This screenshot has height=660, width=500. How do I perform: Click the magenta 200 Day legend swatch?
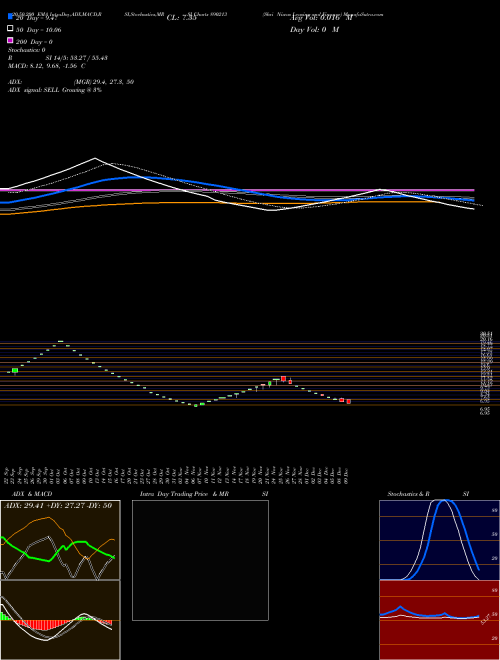point(11,40)
